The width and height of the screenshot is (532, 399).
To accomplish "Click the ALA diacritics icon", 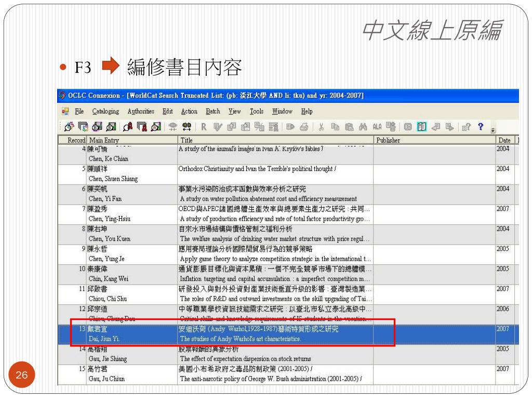I will pyautogui.click(x=377, y=127).
